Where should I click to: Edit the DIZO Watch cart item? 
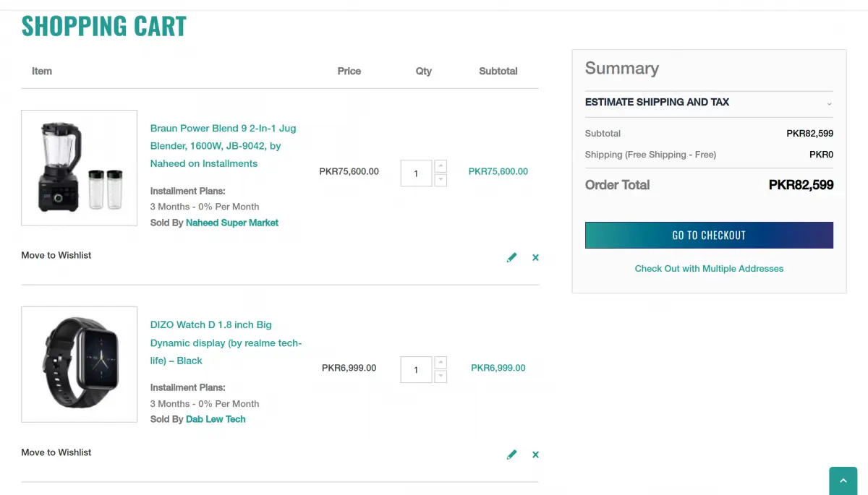tap(511, 454)
